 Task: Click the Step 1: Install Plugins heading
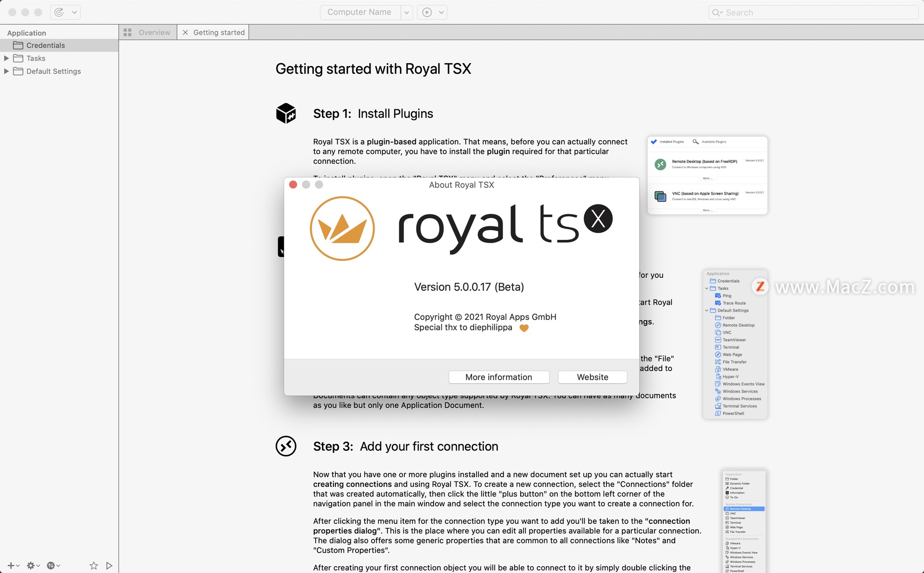373,114
